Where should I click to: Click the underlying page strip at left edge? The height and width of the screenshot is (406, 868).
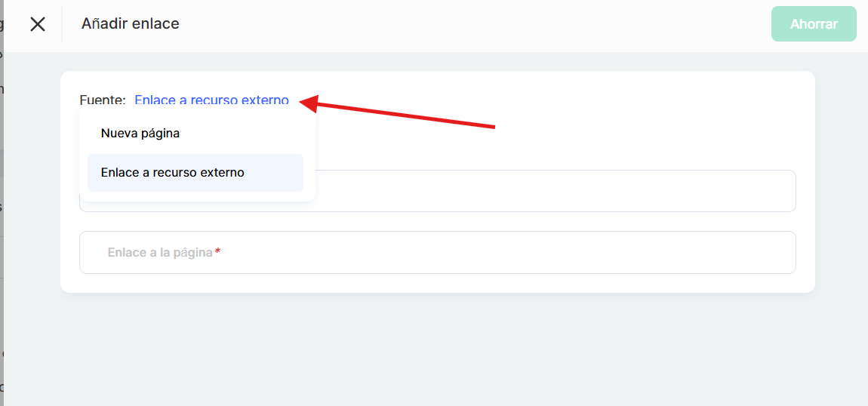click(2, 226)
